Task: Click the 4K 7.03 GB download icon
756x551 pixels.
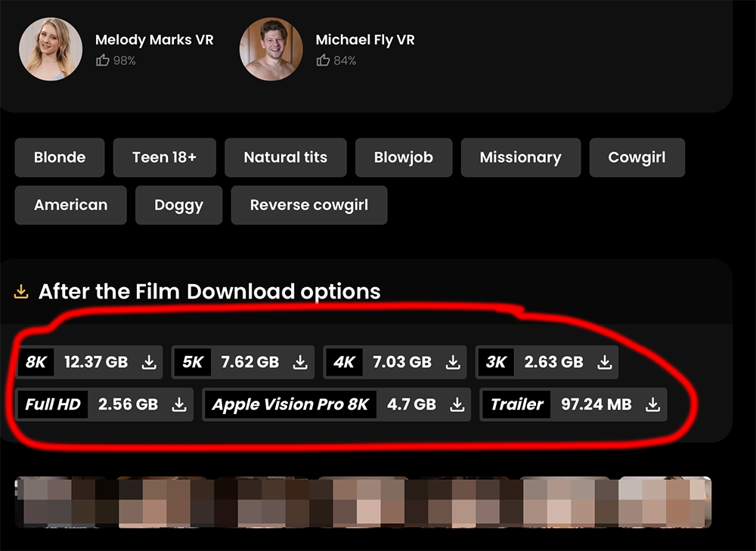Action: [x=453, y=362]
